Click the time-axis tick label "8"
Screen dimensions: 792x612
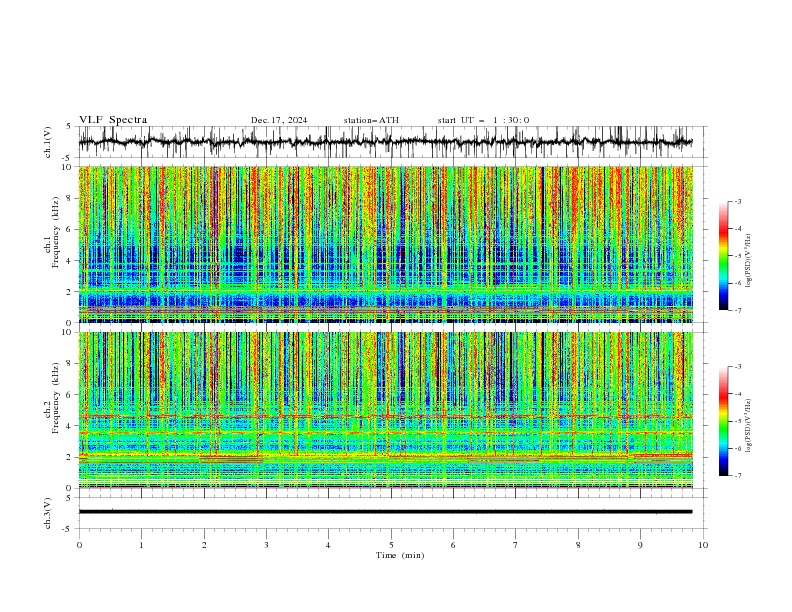[578, 545]
